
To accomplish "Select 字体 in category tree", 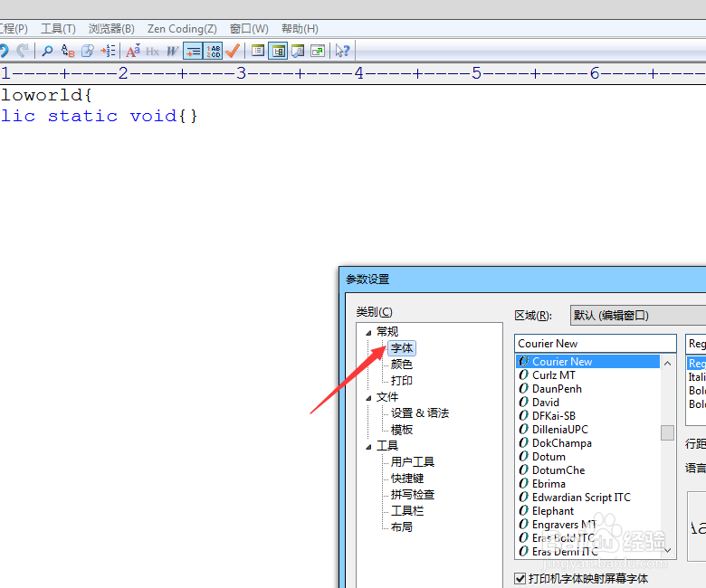I will (x=402, y=348).
